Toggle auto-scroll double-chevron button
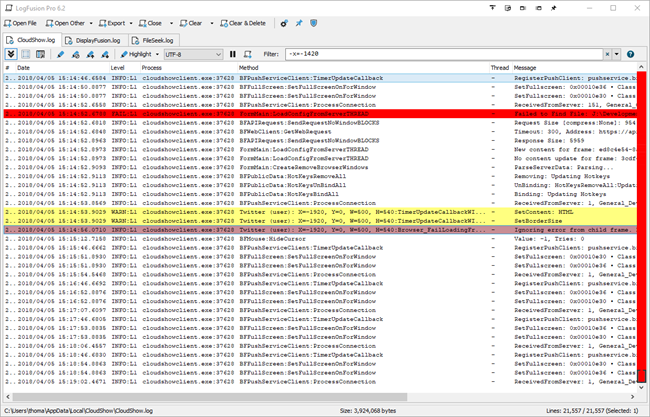The image size is (650, 417). pyautogui.click(x=11, y=54)
